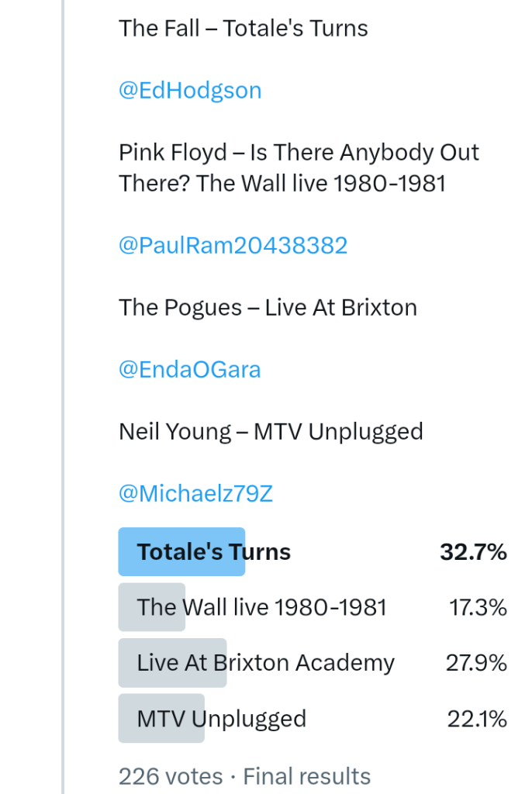Click the vertical thread line on the left

click(x=63, y=388)
